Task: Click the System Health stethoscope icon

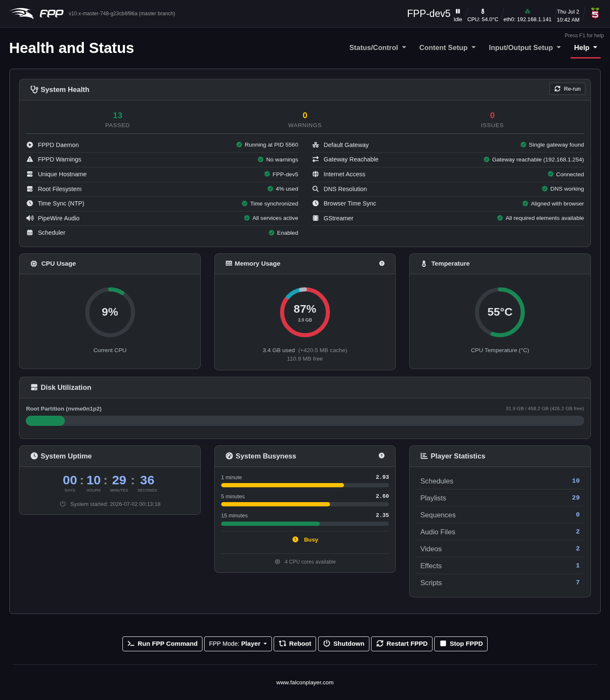Action: click(34, 89)
